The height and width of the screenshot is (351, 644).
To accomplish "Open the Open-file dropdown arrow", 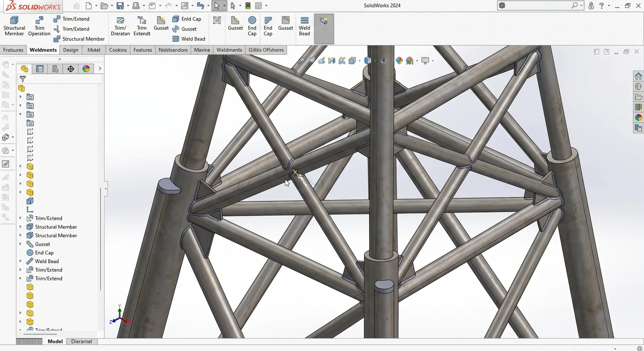I will click(112, 6).
